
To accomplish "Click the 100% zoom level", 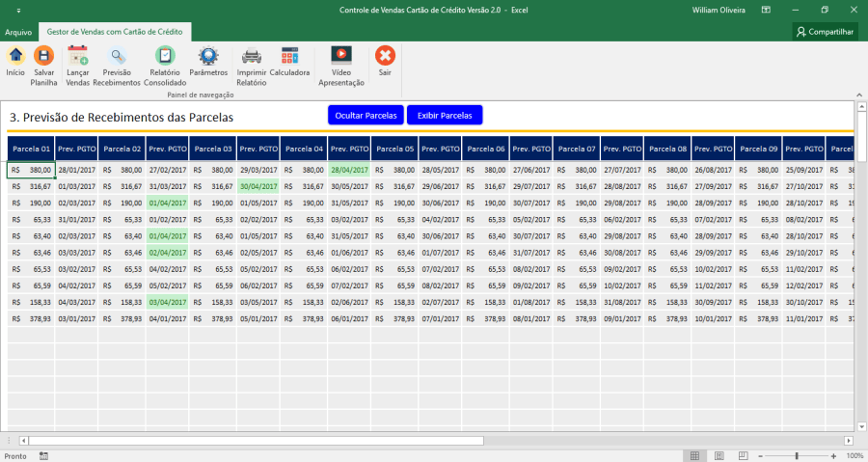I will coord(854,456).
